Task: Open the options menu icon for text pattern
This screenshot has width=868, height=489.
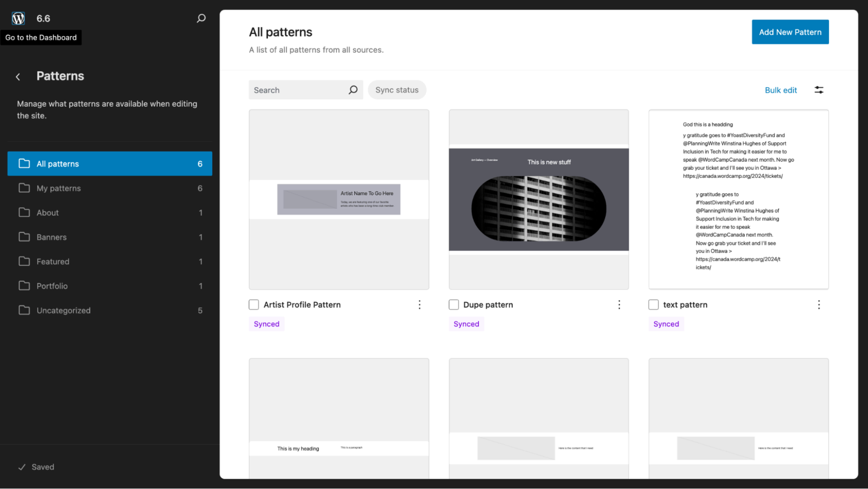Action: [x=819, y=304]
